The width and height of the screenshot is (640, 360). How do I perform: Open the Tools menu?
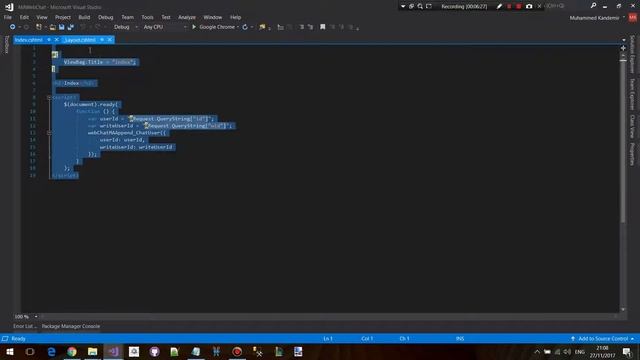coord(147,17)
